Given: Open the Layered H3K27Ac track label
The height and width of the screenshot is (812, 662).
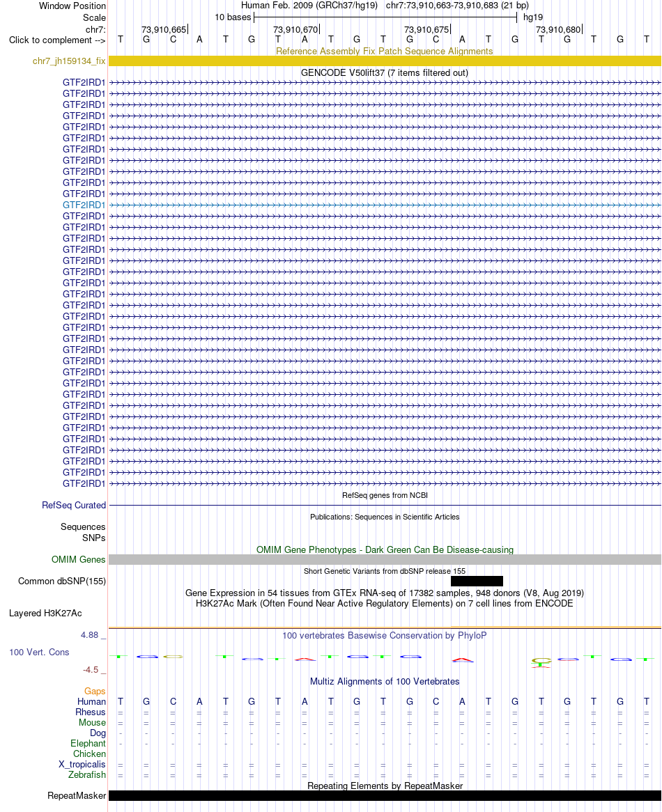Looking at the screenshot, I should coord(45,613).
